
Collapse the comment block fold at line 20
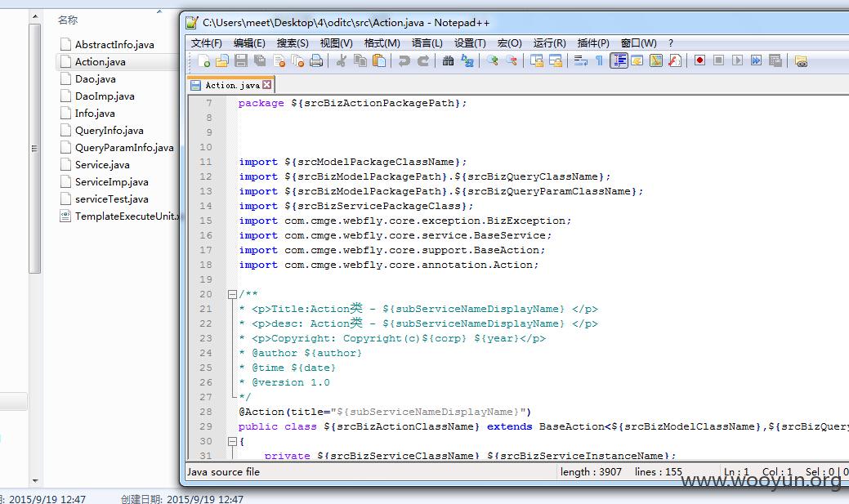point(232,294)
